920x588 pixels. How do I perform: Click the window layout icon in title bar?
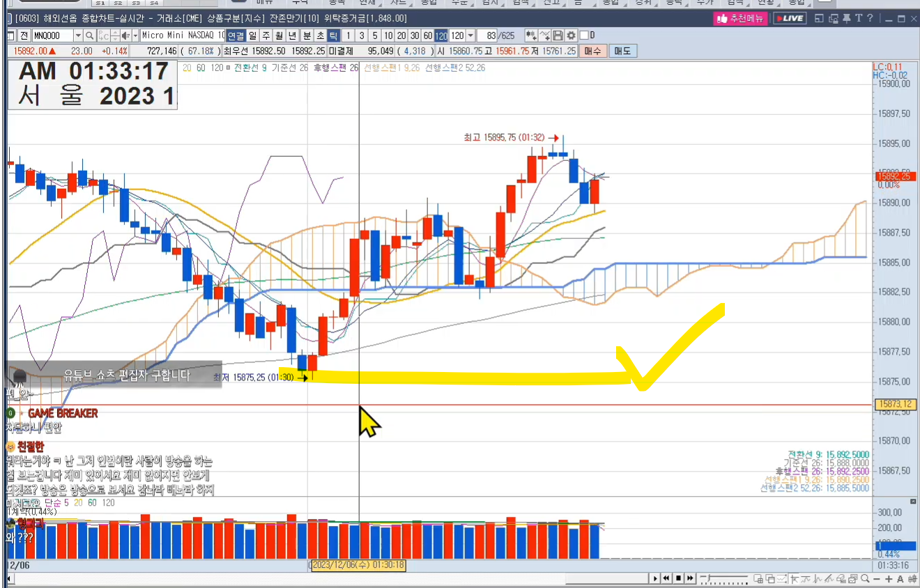pyautogui.click(x=819, y=18)
